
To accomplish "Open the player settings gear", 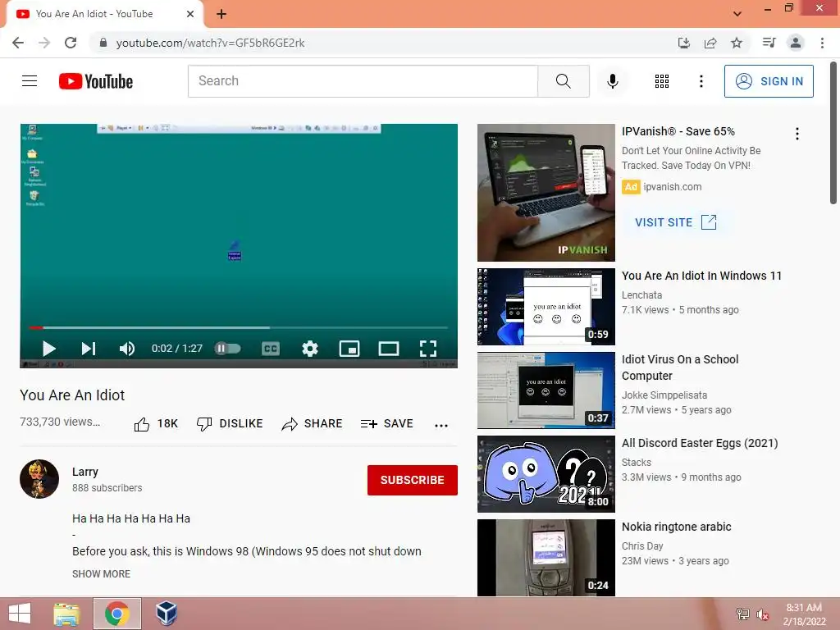I will [x=309, y=349].
